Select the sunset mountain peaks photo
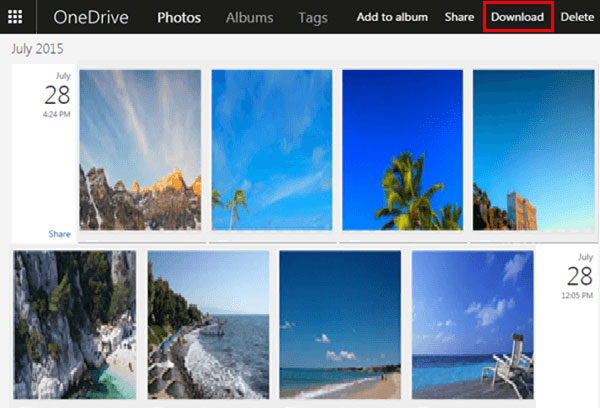This screenshot has height=408, width=600. click(140, 150)
